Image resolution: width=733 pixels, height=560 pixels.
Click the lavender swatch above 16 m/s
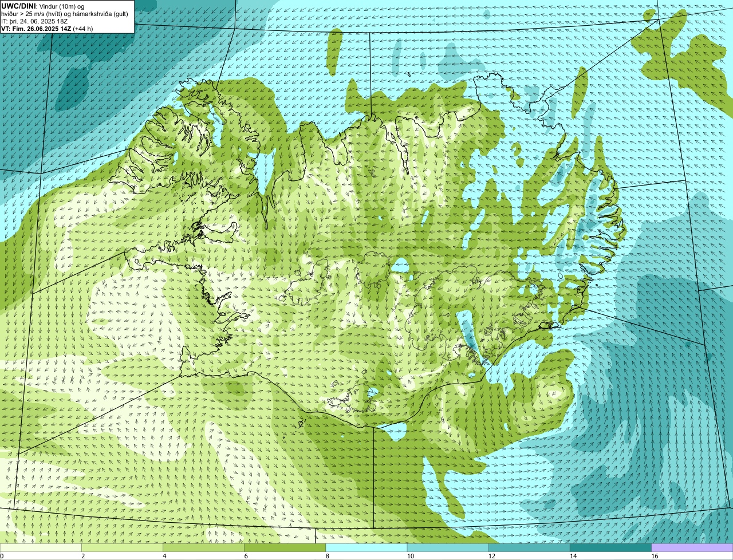(692, 547)
